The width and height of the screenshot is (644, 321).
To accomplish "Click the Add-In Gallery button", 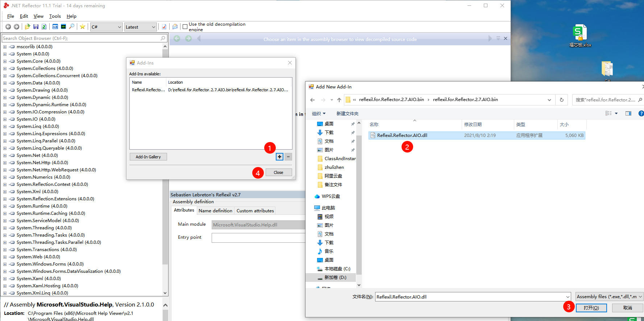I will point(148,157).
